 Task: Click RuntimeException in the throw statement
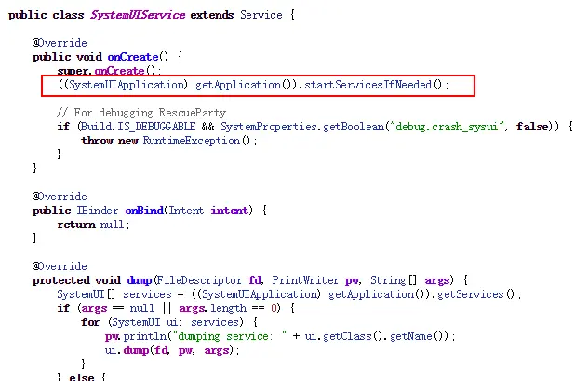click(192, 141)
